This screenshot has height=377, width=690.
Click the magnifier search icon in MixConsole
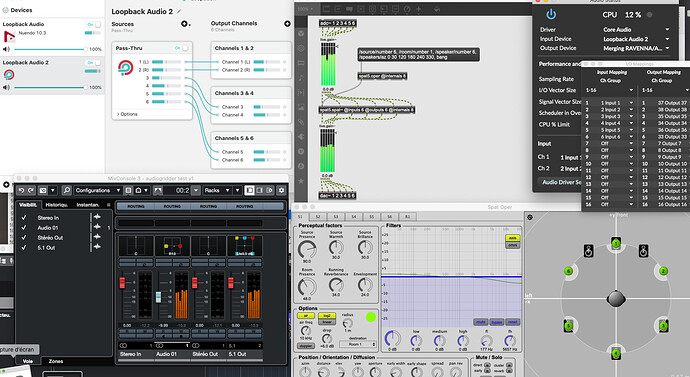tap(66, 190)
